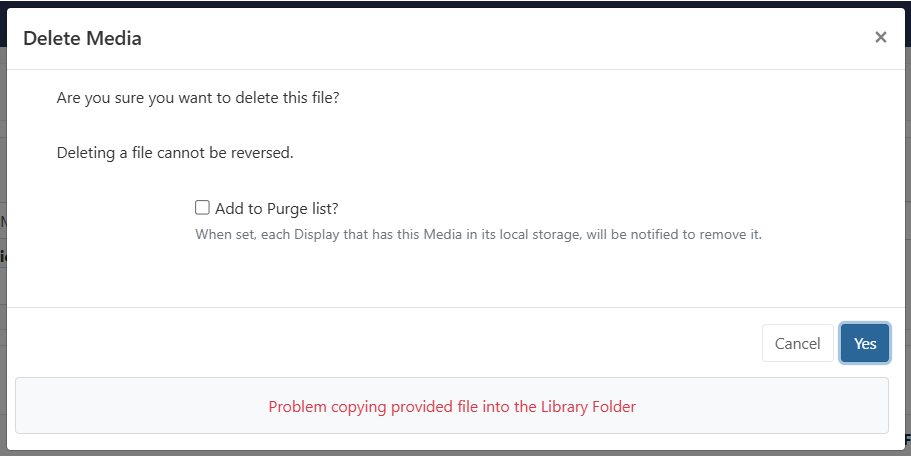
Task: Click the dialog footer left of Cancel
Action: (x=400, y=343)
